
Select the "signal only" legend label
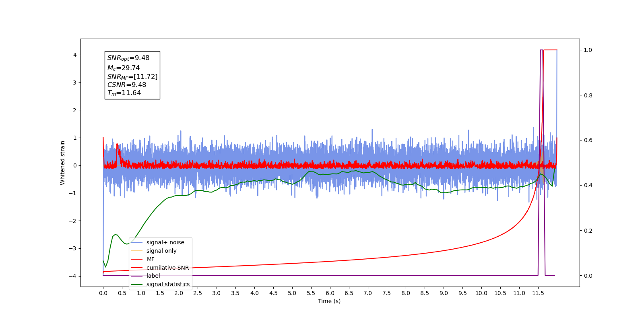pos(161,251)
